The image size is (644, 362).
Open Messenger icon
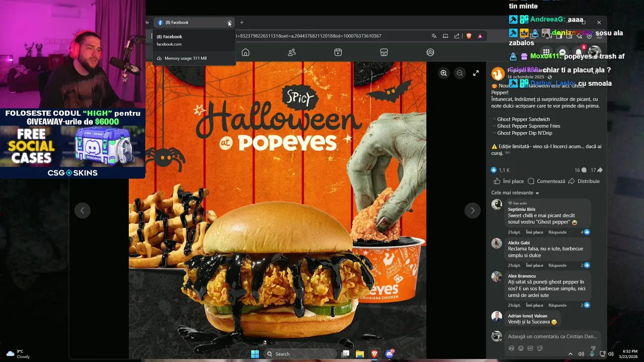[x=562, y=52]
